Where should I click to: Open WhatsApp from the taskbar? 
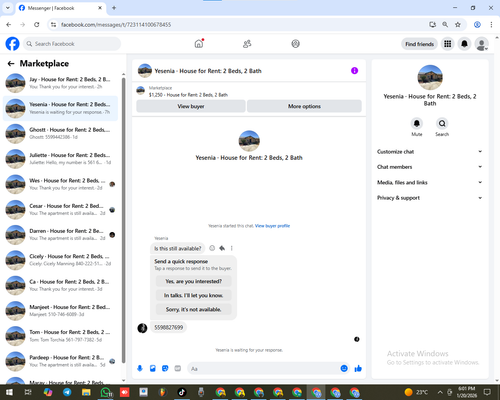(106, 392)
